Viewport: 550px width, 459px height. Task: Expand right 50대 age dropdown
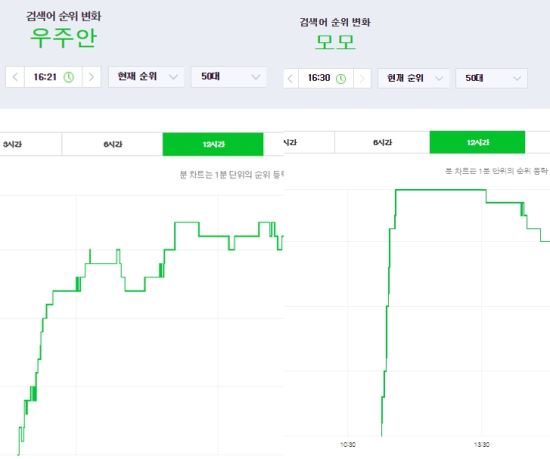pos(491,78)
